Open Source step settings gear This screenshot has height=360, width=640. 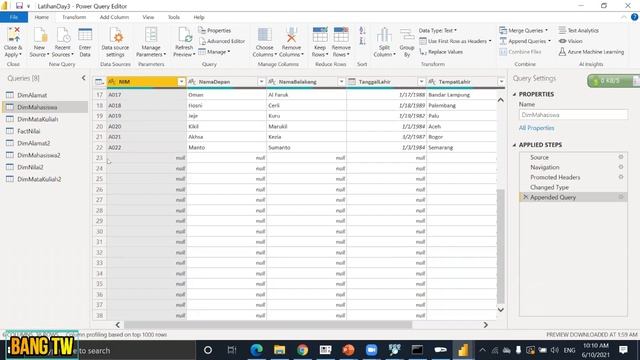[x=621, y=157]
